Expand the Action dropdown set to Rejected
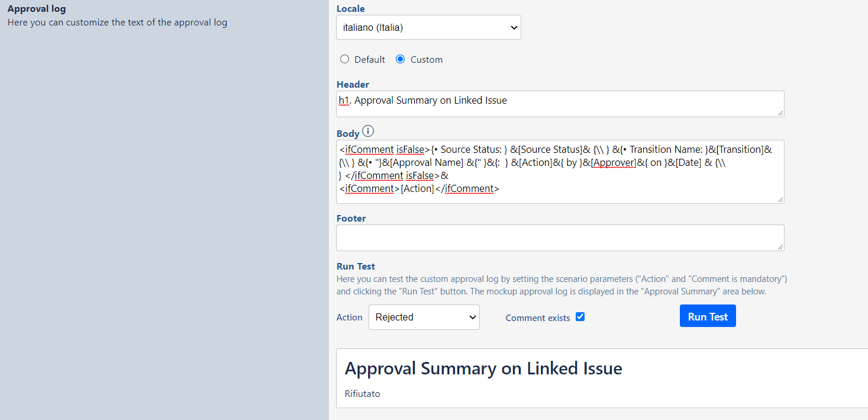Viewport: 868px width, 420px height. tap(424, 318)
